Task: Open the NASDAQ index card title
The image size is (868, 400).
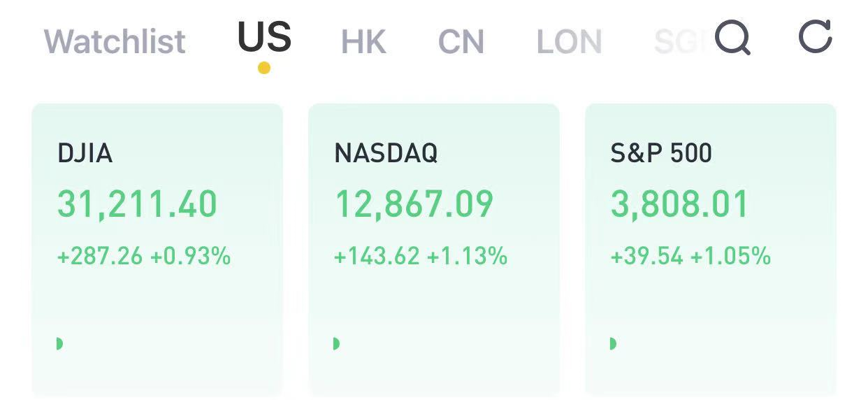Action: [x=386, y=153]
